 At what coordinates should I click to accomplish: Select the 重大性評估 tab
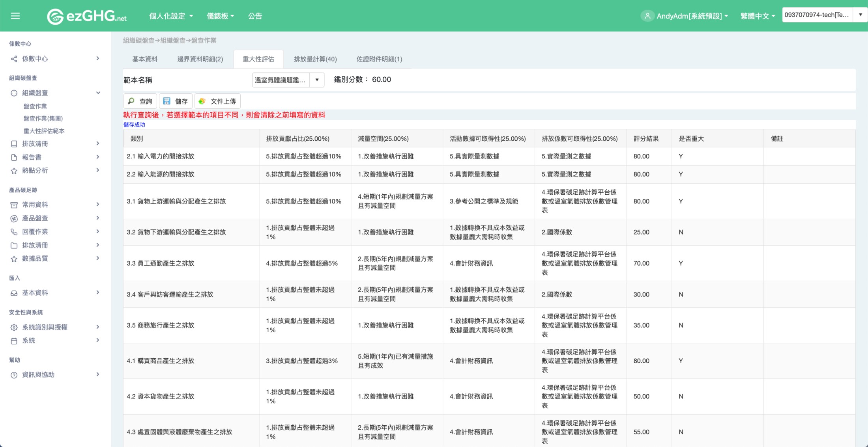(258, 59)
